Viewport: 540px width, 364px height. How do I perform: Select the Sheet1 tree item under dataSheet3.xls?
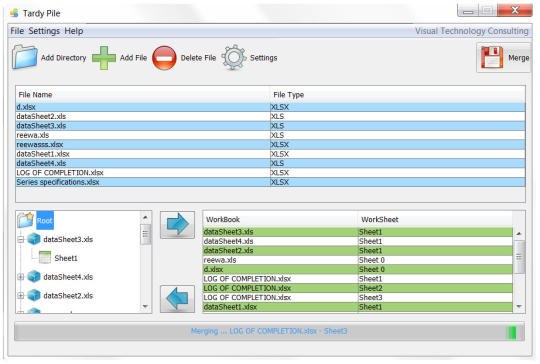click(66, 258)
